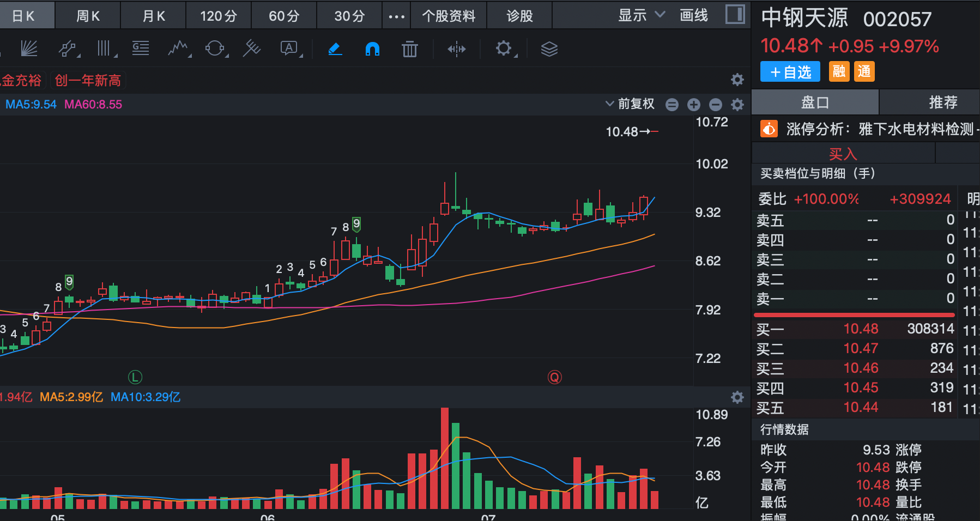Click the 创一年新高 tag

click(x=88, y=80)
